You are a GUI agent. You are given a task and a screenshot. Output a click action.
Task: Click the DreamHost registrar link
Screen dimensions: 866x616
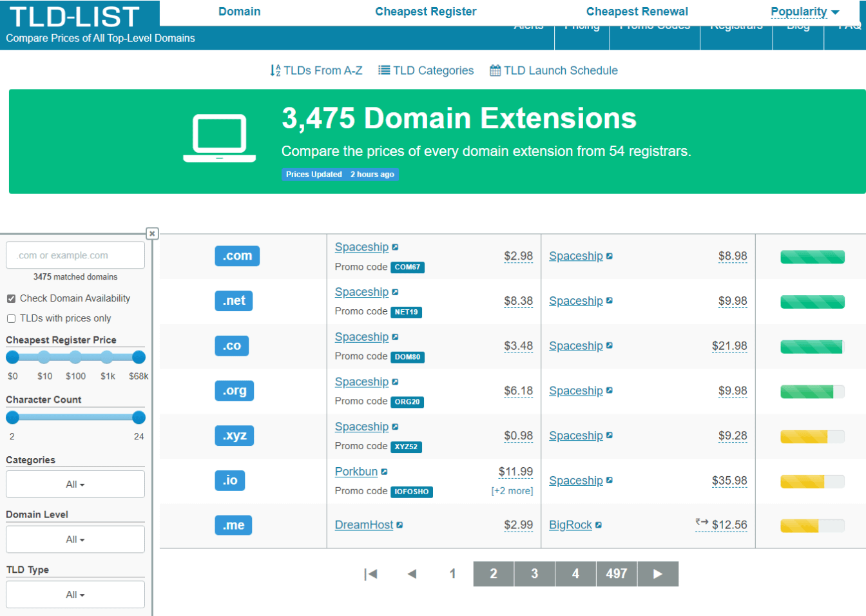click(364, 525)
